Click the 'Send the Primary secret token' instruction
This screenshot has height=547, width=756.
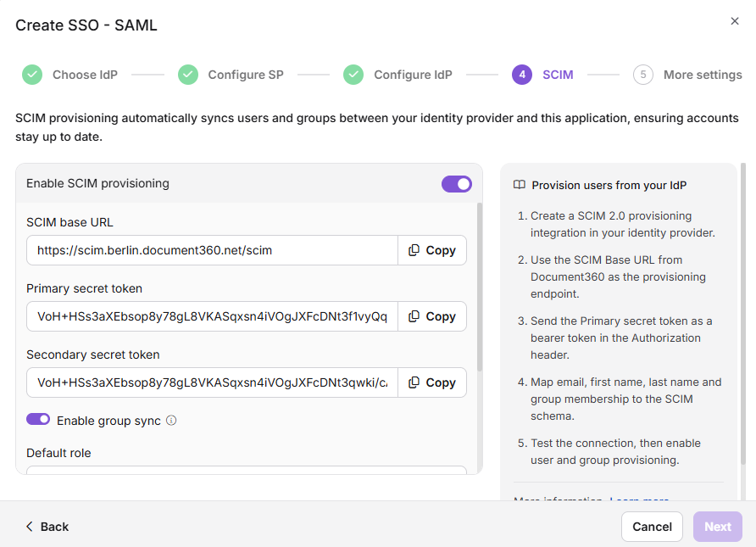pos(621,338)
